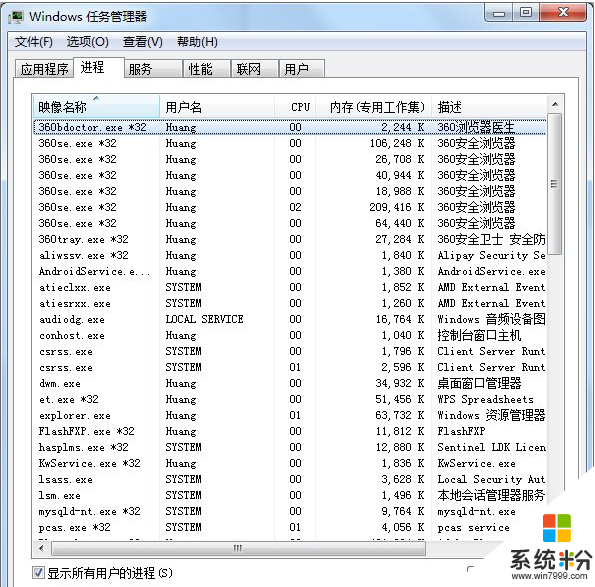Select the 360bdoctor.exe *32 process
The width and height of the screenshot is (595, 587).
[x=290, y=127]
